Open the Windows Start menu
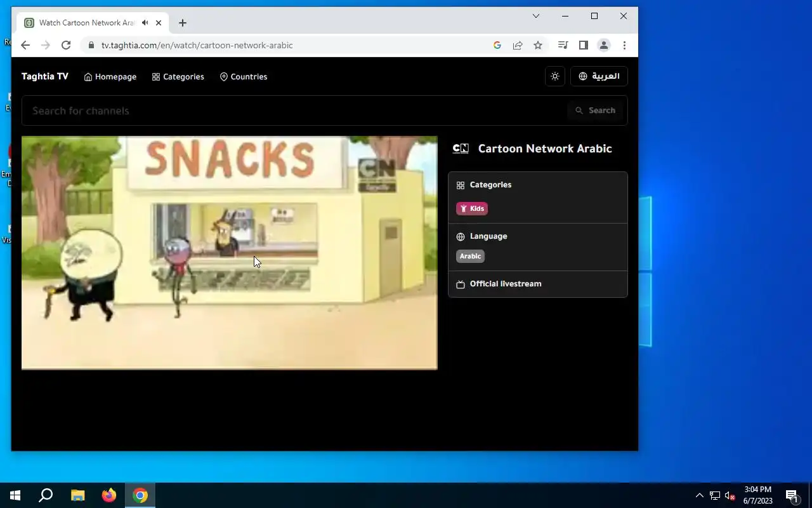The width and height of the screenshot is (812, 508). [15, 495]
